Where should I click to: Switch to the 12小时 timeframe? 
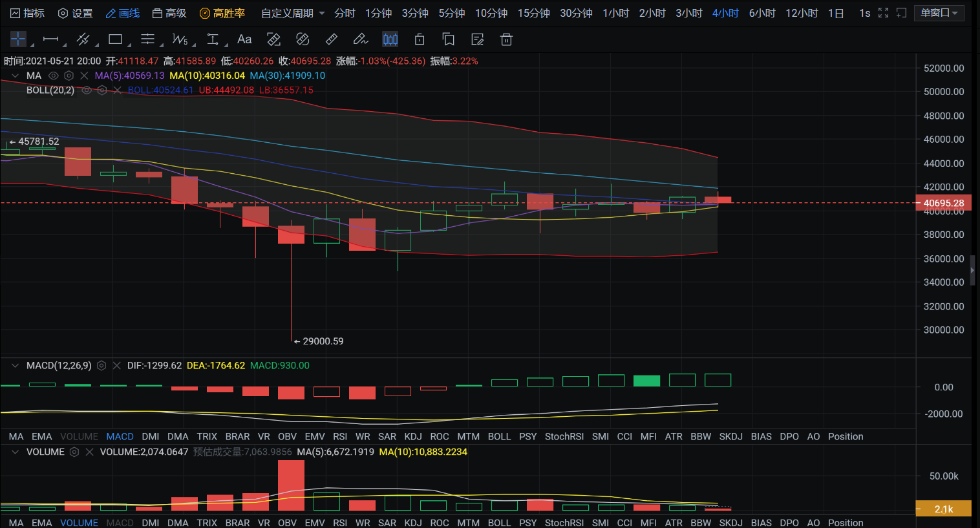802,13
